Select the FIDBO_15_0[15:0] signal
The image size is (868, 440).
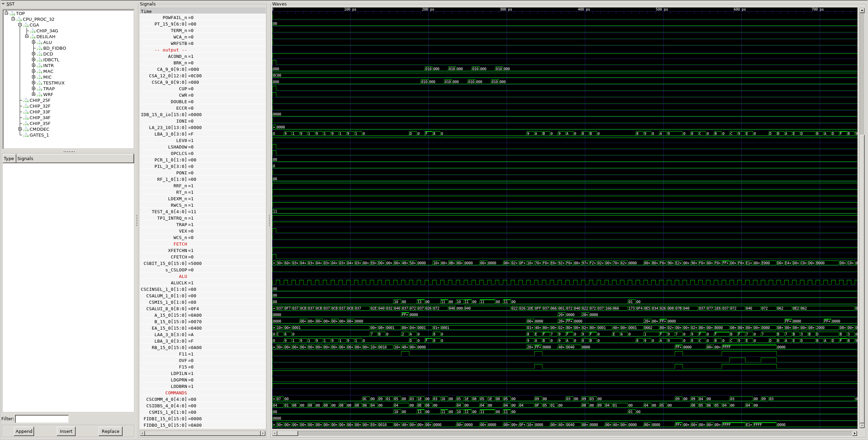(x=202, y=425)
